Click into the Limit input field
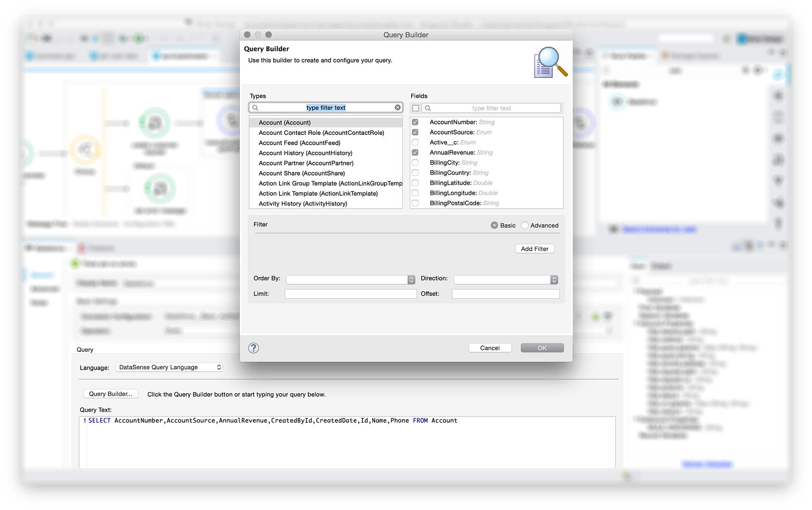The image size is (812, 510). coord(351,294)
